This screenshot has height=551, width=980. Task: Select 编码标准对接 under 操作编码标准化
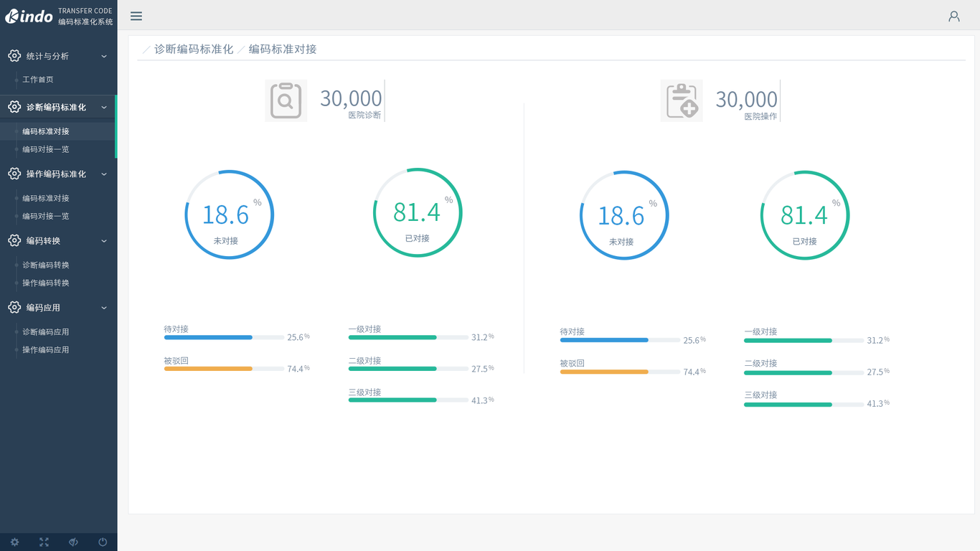(46, 198)
